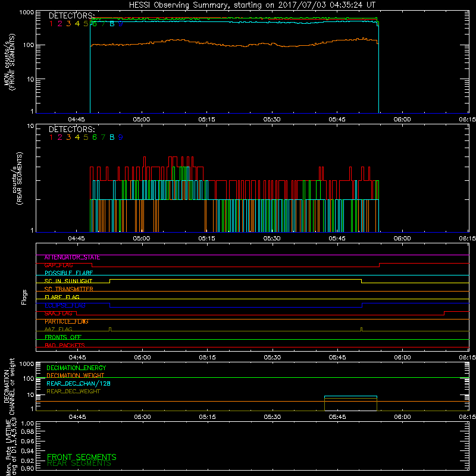This screenshot has height=476, width=476.
Task: Click '05:30' tick below the front segments plot
Action: [272, 120]
